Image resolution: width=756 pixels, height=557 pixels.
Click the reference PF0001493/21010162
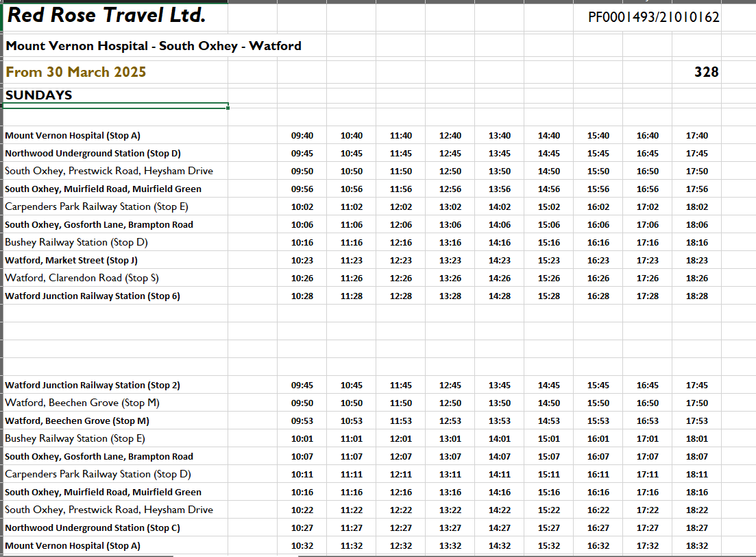[653, 17]
